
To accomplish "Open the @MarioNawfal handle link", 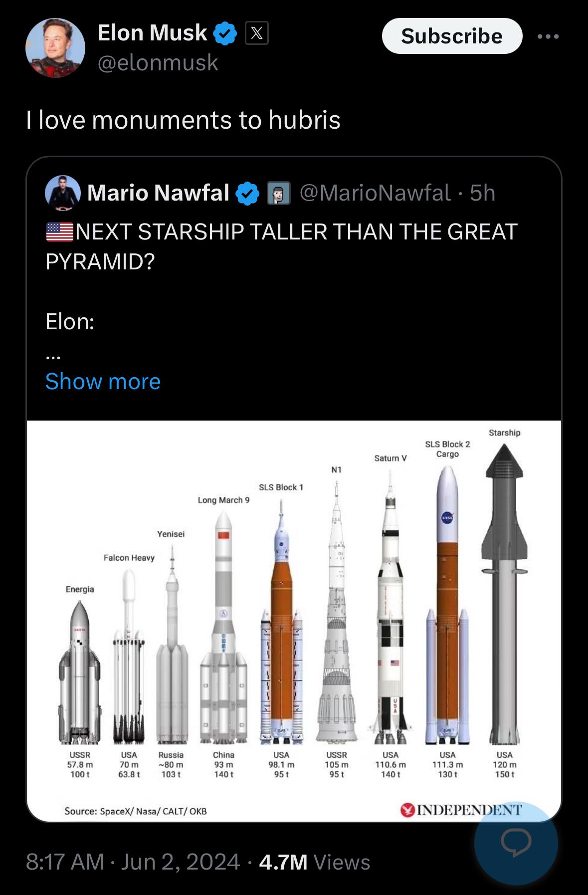I will click(x=375, y=193).
